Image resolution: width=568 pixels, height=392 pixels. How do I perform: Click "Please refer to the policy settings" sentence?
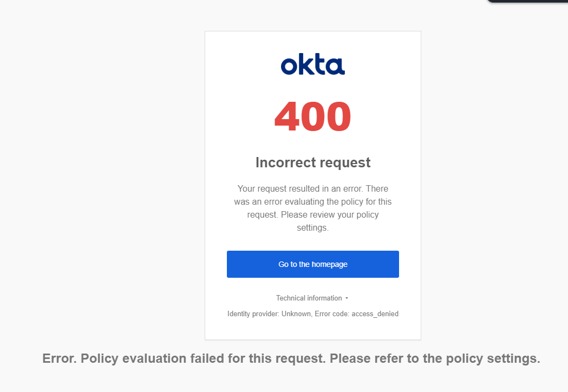click(434, 359)
